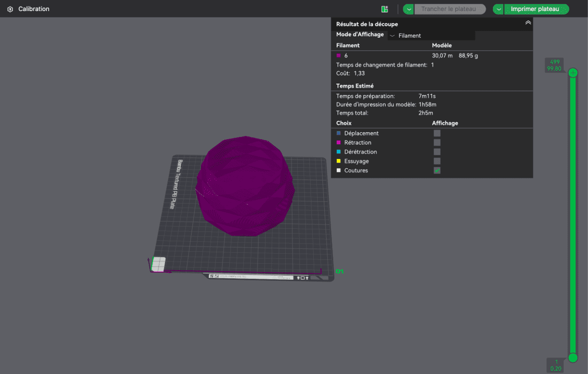Click the bottom layer slider handle
Image resolution: width=588 pixels, height=374 pixels.
pos(573,357)
